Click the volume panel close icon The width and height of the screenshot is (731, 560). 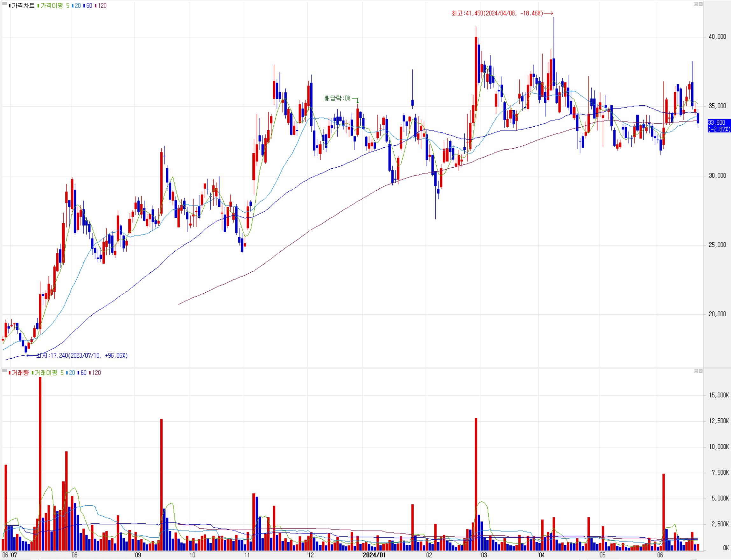700,371
